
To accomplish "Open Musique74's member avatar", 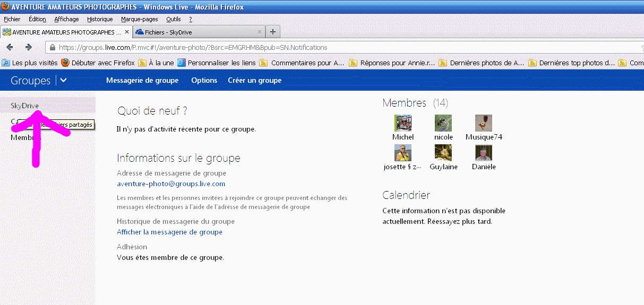I will tap(484, 123).
